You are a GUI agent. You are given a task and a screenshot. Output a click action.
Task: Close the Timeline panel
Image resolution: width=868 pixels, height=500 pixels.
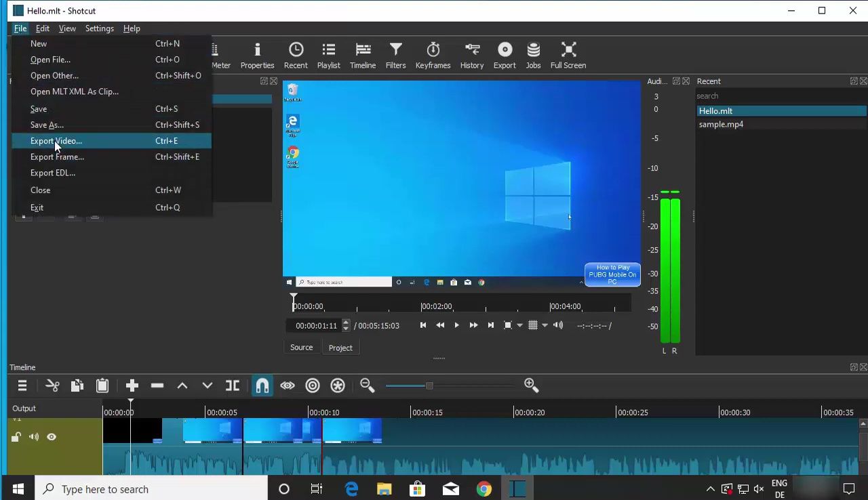click(x=863, y=367)
